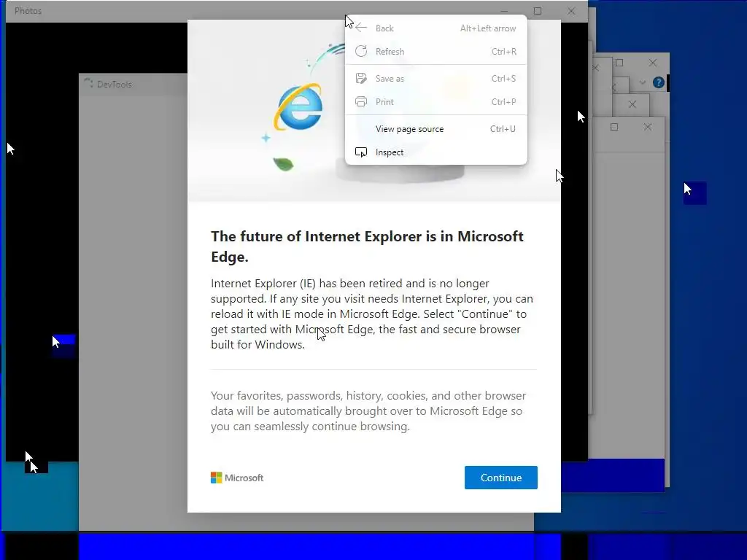747x560 pixels.
Task: Select Save as from context menu
Action: pyautogui.click(x=436, y=79)
